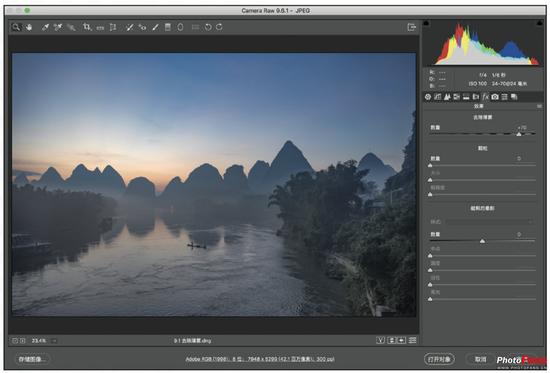Open the Detail panel tab

[x=447, y=97]
